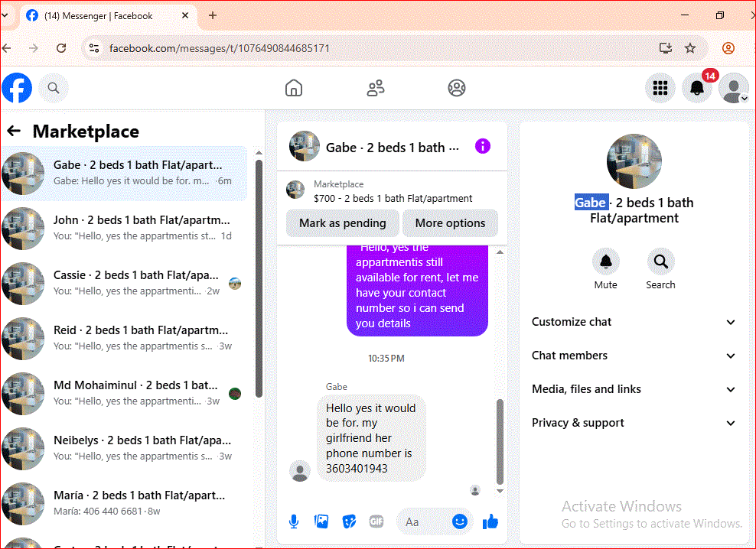
Task: Click Marketplace listing $700 link
Action: 393,191
